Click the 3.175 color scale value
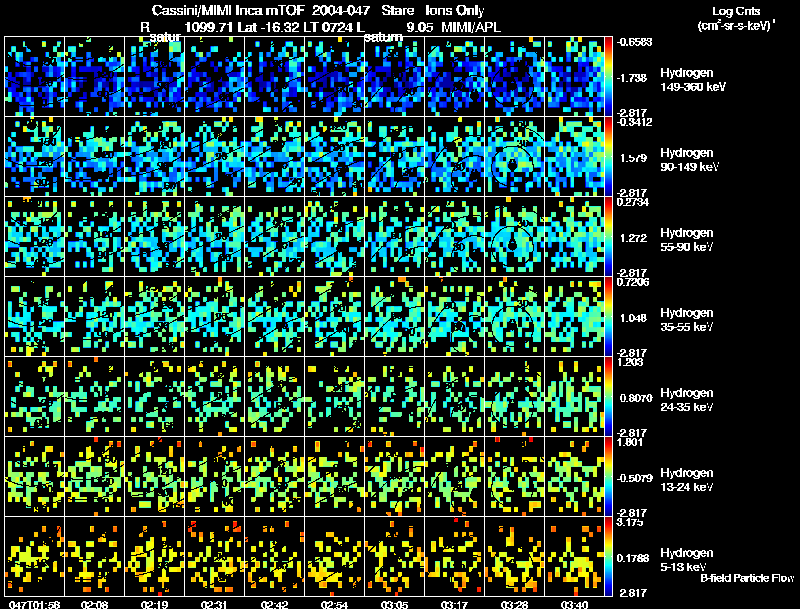Image resolution: width=800 pixels, height=609 pixels. [x=630, y=522]
